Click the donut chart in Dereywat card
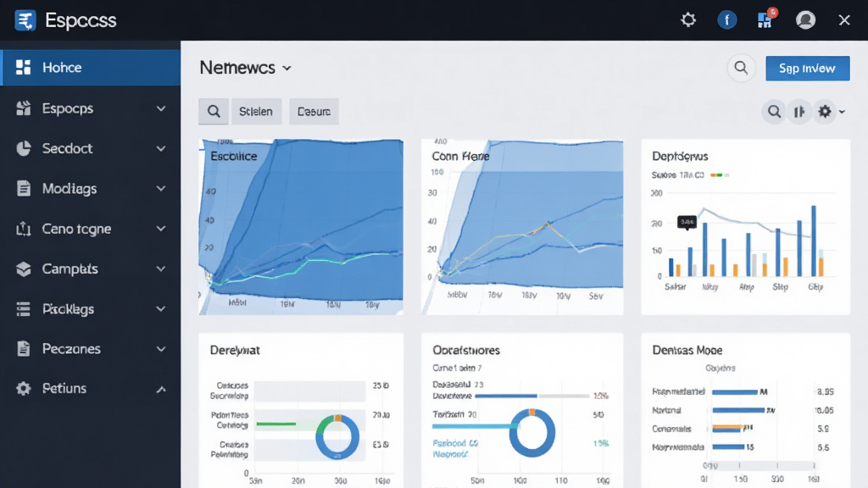The image size is (868, 488). coord(337,437)
